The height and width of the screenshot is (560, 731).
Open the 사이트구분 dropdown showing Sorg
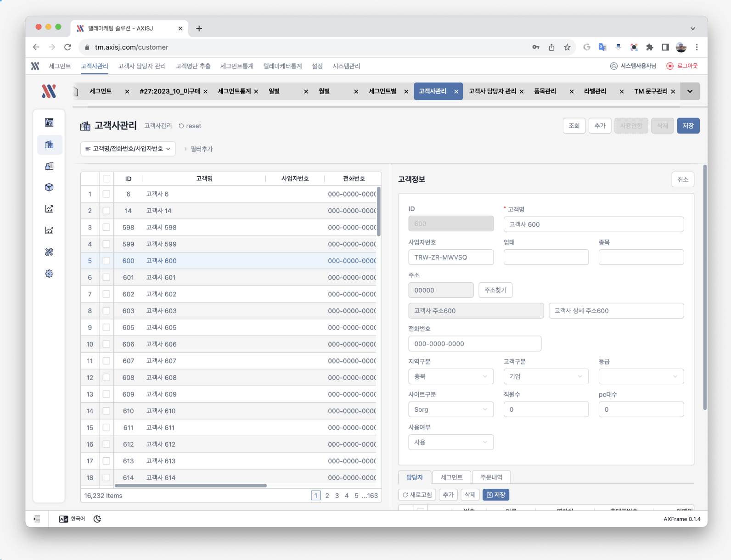coord(451,409)
